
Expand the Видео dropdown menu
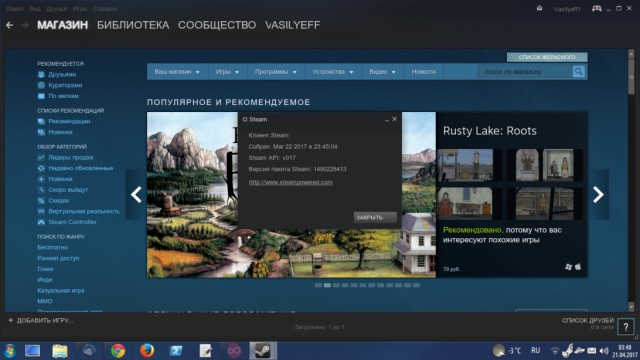pyautogui.click(x=382, y=72)
